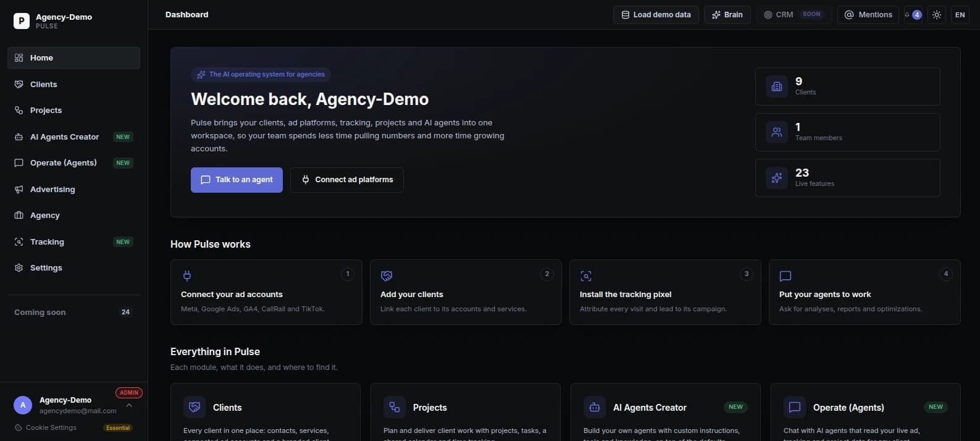Click the Clients module card icon
The image size is (980, 441).
coord(195,407)
